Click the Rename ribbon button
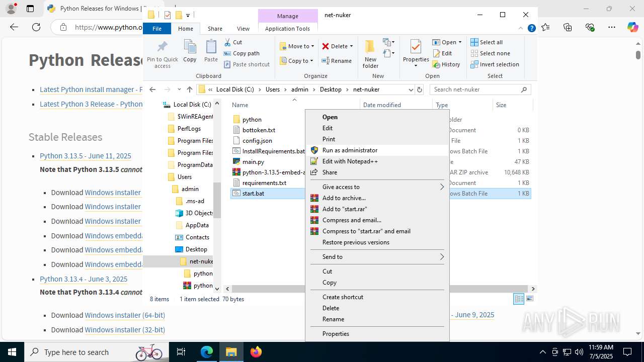Image resolution: width=644 pixels, height=362 pixels. pyautogui.click(x=337, y=61)
